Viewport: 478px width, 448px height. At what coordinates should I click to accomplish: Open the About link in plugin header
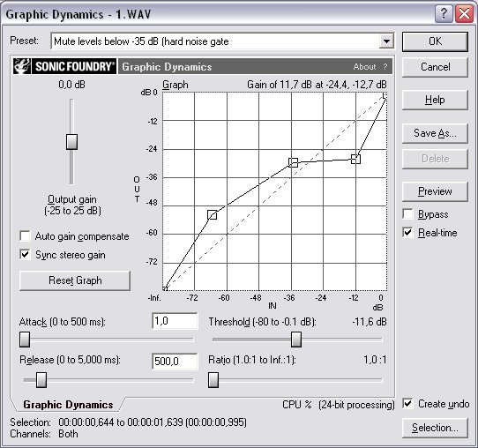pos(364,66)
